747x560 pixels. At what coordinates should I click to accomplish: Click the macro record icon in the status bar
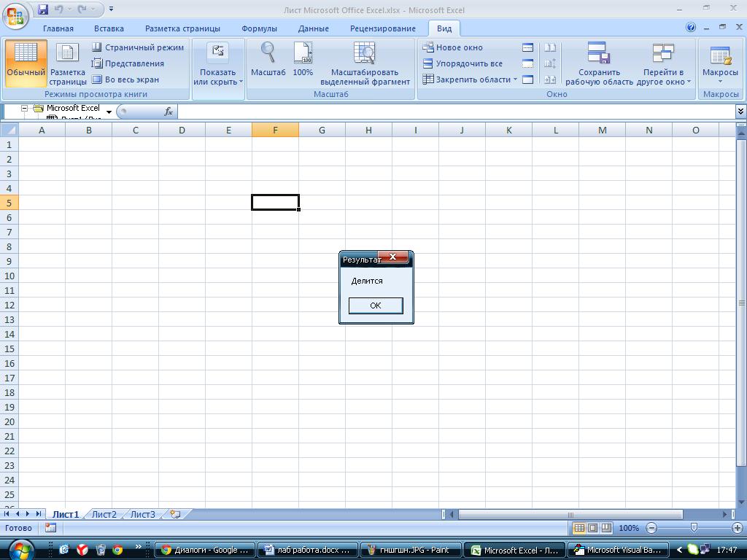pos(50,528)
